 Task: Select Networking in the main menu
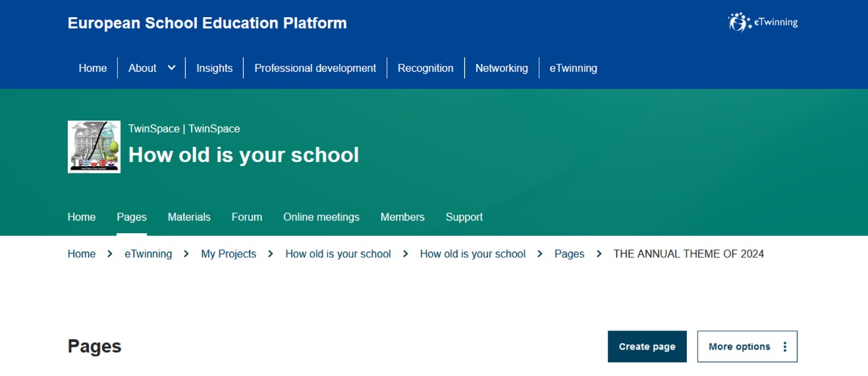501,68
